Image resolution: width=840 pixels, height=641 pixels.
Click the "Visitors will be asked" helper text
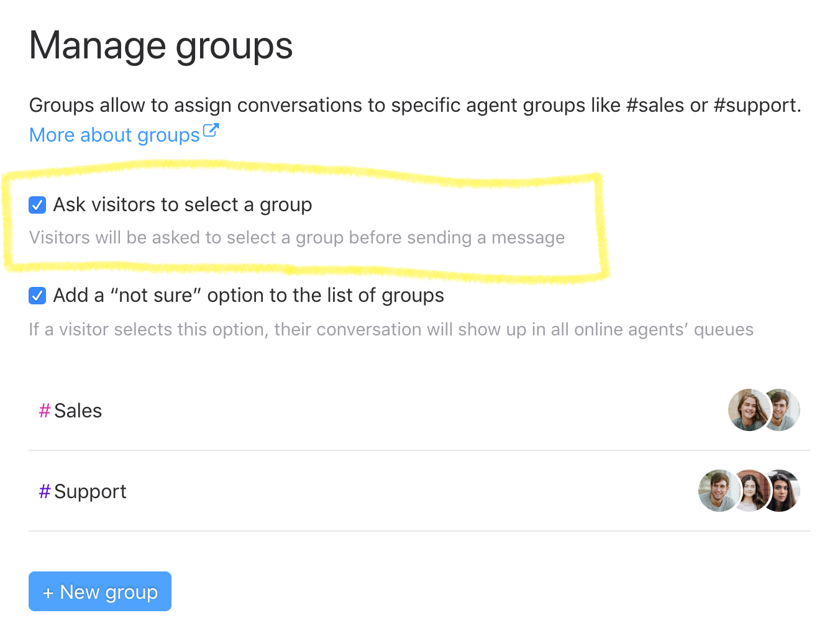(x=297, y=238)
